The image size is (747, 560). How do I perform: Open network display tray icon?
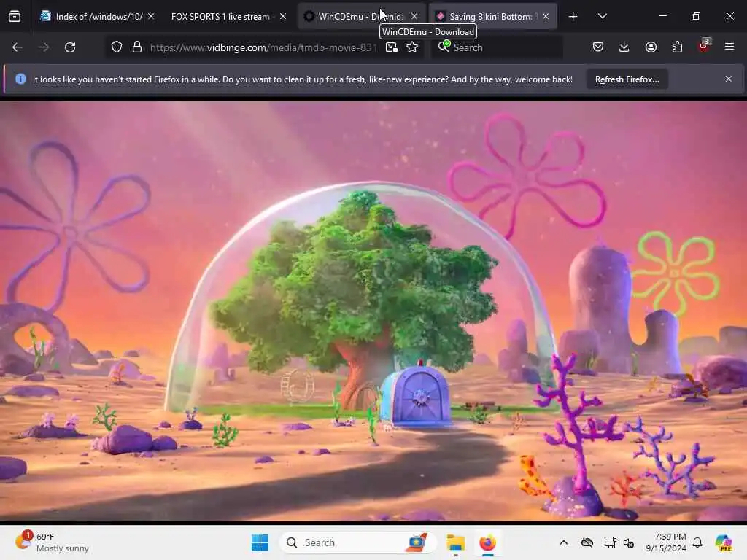click(x=610, y=542)
